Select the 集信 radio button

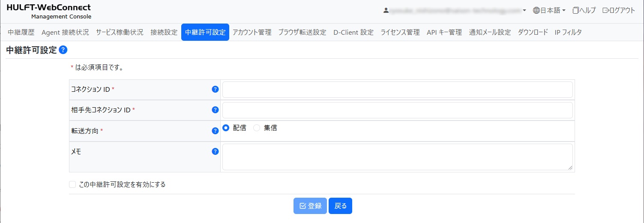(x=257, y=128)
